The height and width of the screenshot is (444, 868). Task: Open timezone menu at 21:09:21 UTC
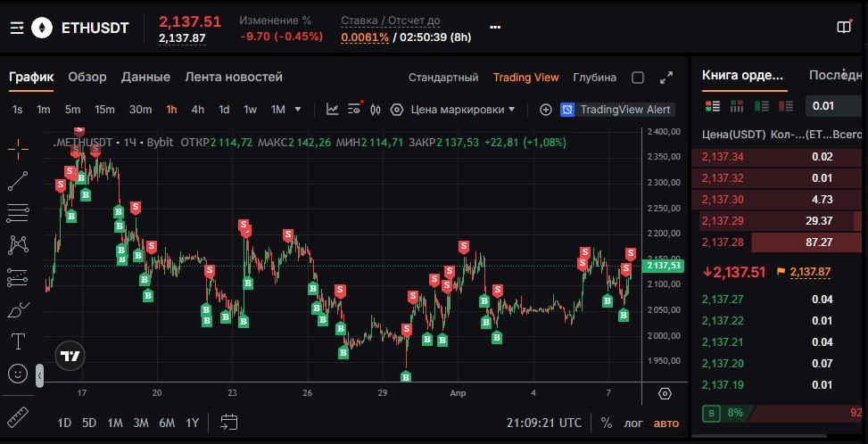543,423
